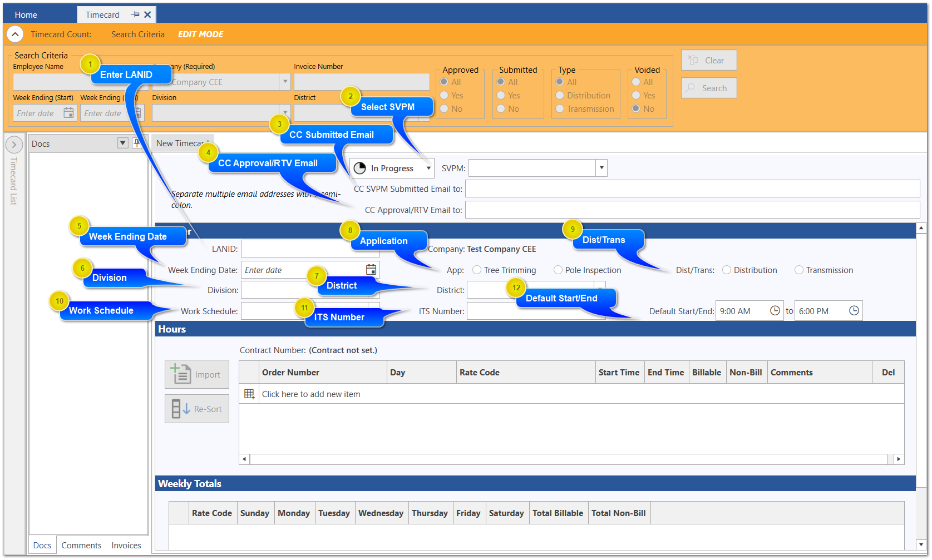Click the vertical scrollbar up arrow
Image resolution: width=932 pixels, height=560 pixels.
(921, 228)
